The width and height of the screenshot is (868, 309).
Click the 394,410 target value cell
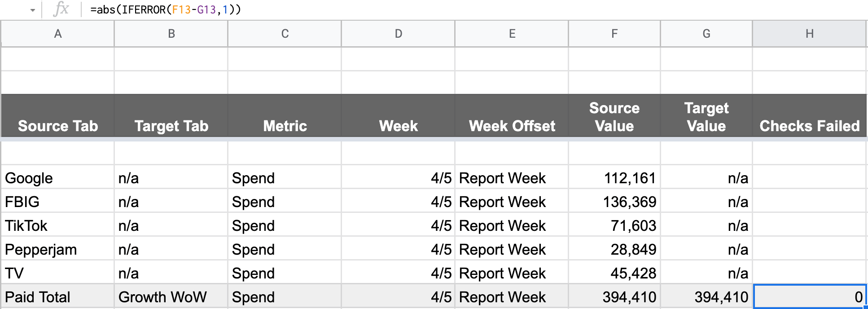tap(706, 297)
